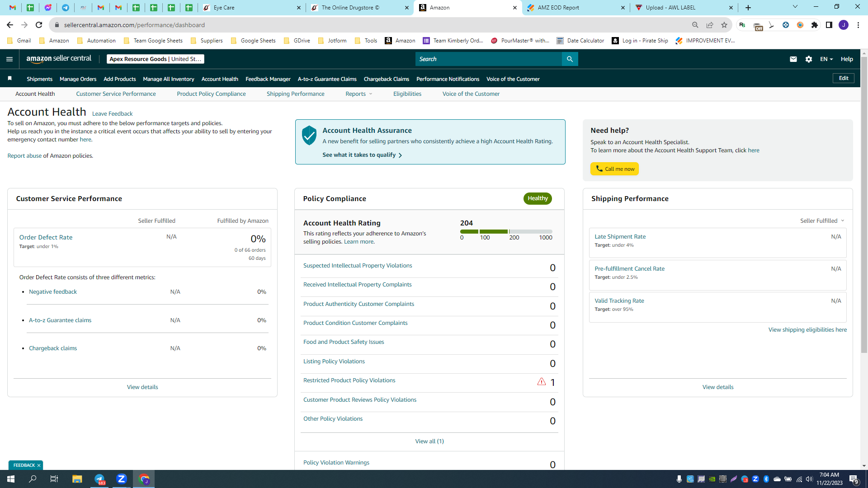Click the Edit button in navigation bar
The height and width of the screenshot is (488, 868).
844,79
